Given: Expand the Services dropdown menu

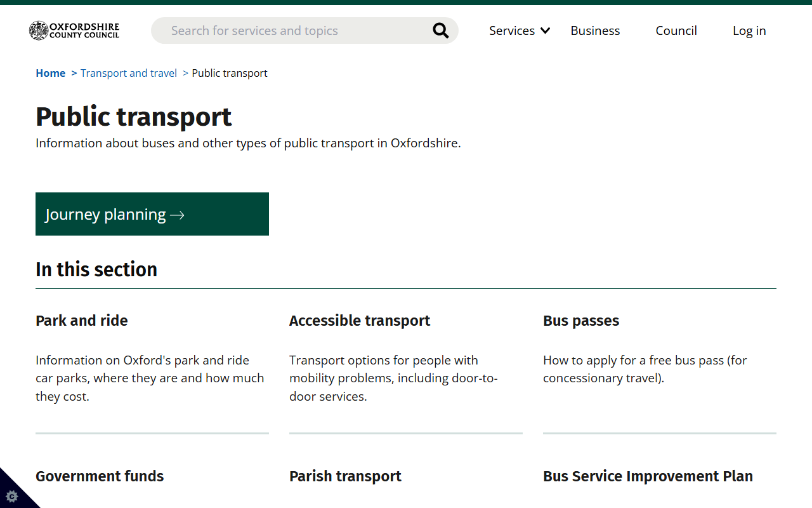Looking at the screenshot, I should pos(520,30).
